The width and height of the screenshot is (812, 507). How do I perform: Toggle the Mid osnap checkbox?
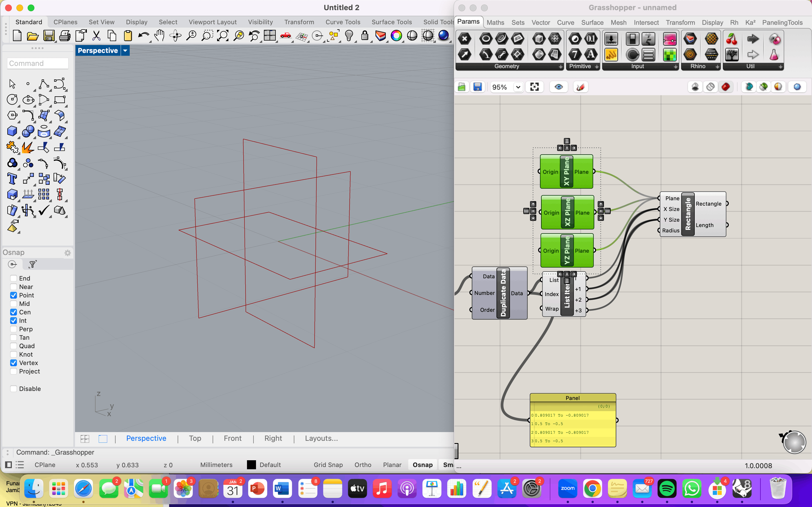[14, 304]
